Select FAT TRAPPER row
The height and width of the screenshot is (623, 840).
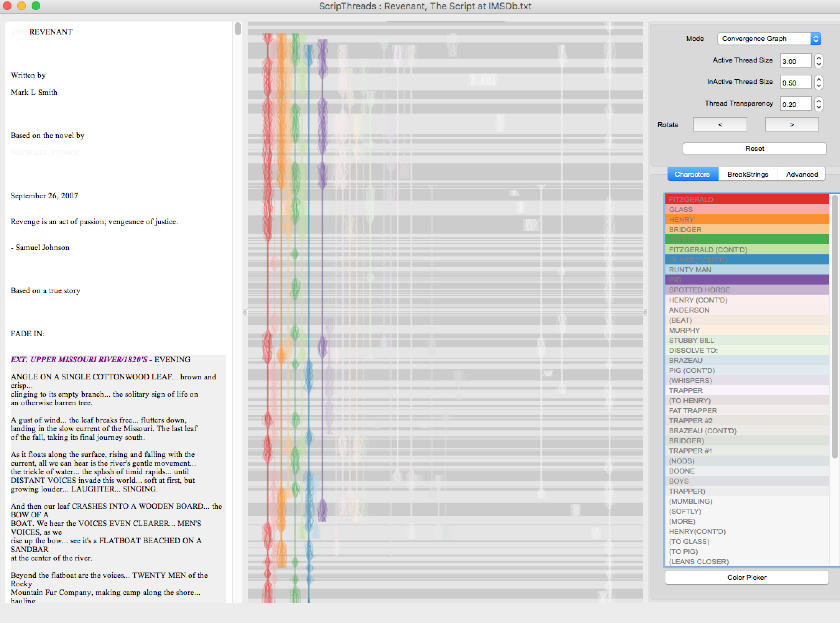[747, 410]
